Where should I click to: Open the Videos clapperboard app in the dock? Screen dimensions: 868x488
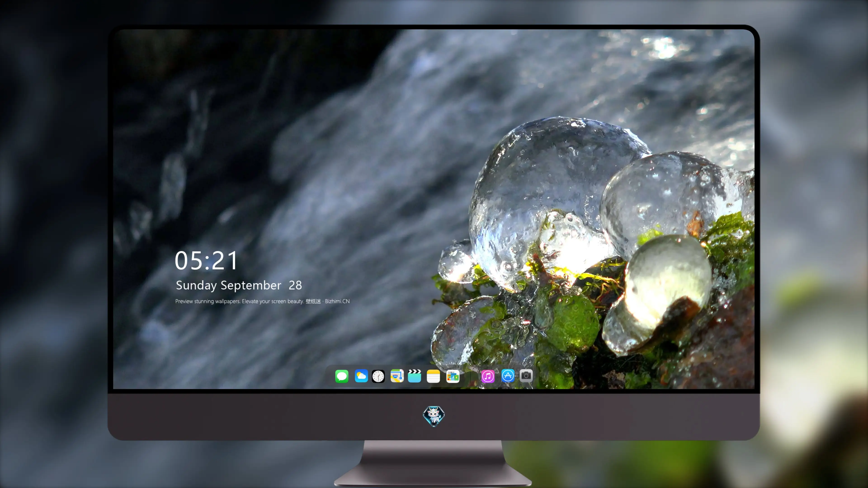click(x=415, y=376)
